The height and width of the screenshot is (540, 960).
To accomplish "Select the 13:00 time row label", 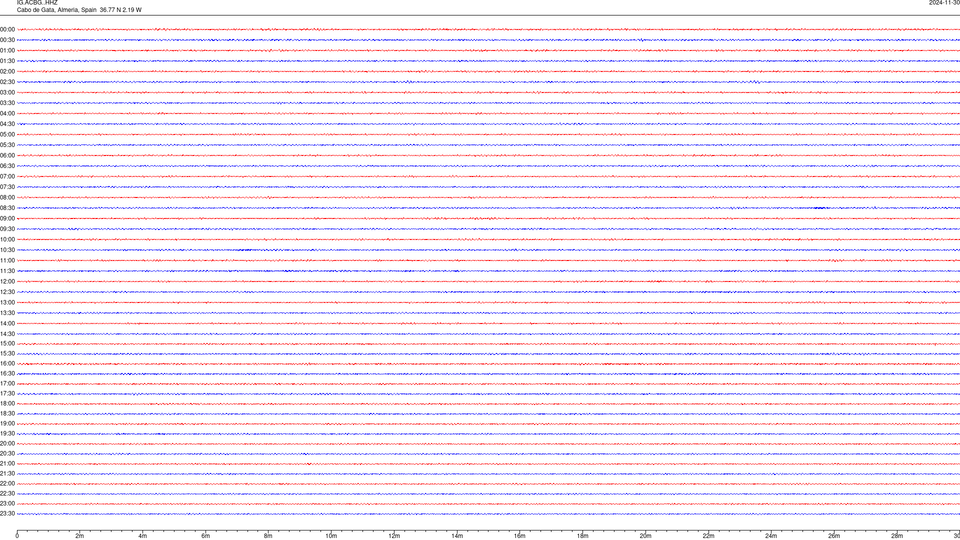I will (7, 302).
